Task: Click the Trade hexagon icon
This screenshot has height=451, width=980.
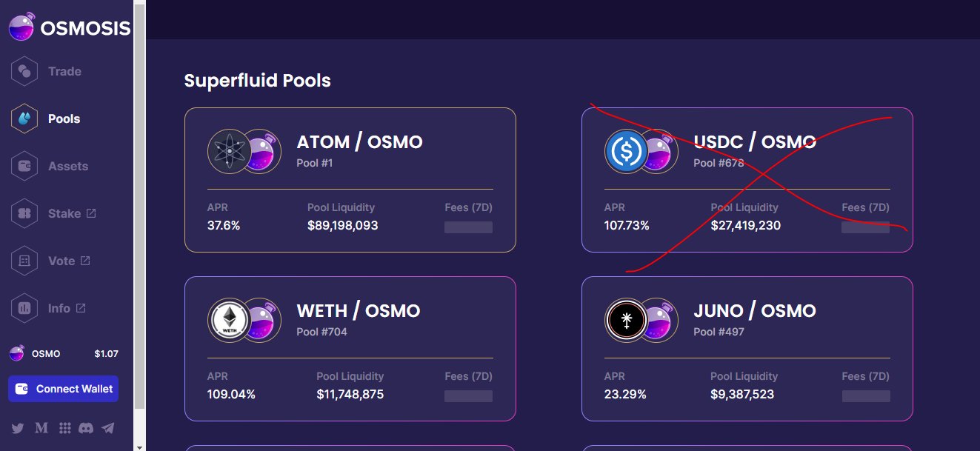Action: pyautogui.click(x=24, y=71)
